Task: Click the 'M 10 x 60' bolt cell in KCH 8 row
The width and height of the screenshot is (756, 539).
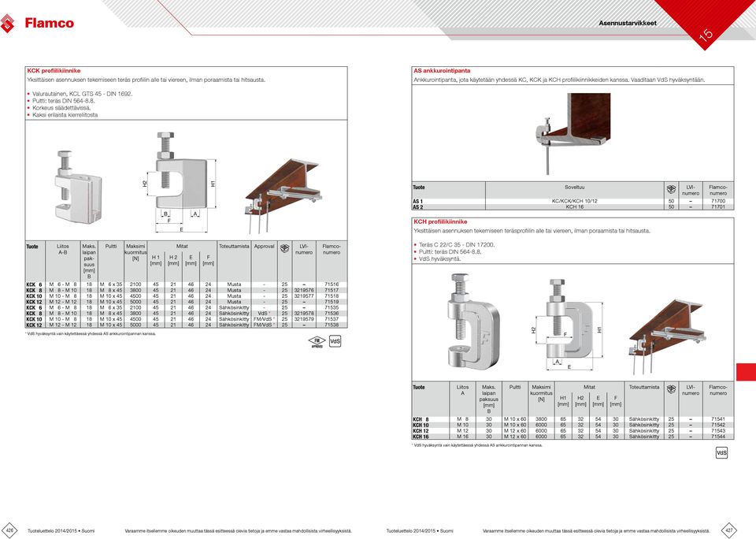Action: [515, 419]
